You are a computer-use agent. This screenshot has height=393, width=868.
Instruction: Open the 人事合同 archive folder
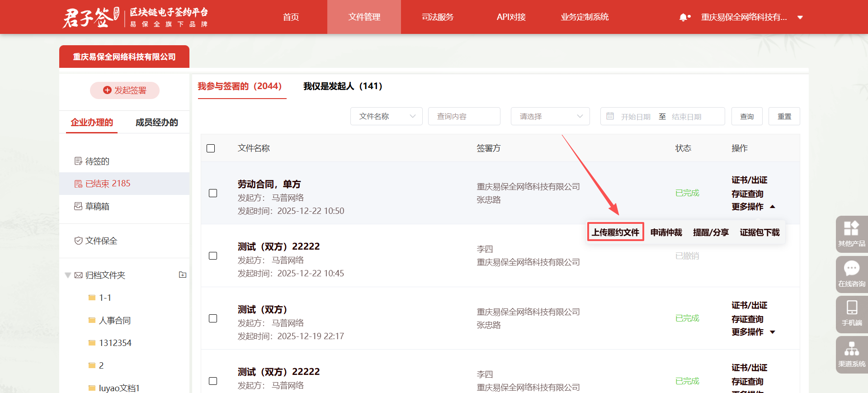click(x=115, y=320)
